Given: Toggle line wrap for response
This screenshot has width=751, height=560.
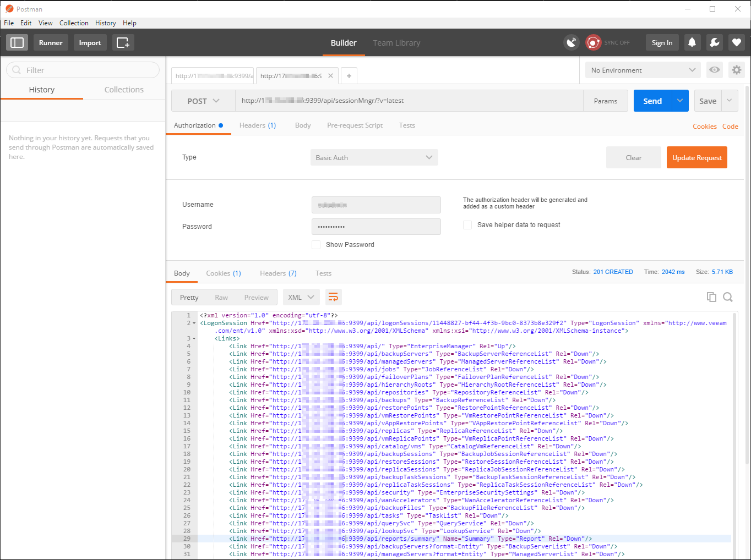Looking at the screenshot, I should pos(334,297).
